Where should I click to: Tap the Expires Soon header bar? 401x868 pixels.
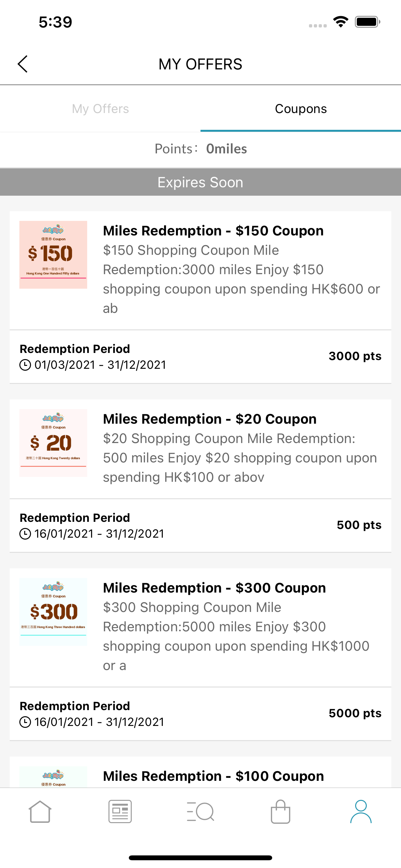[200, 182]
